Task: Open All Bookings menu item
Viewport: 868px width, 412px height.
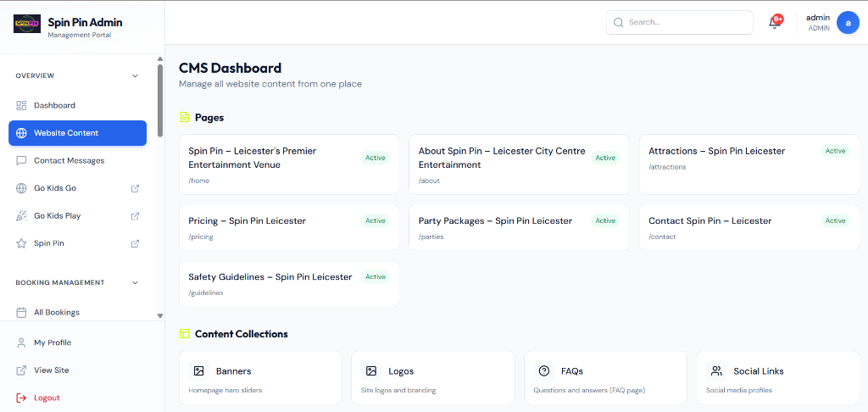Action: (77, 312)
